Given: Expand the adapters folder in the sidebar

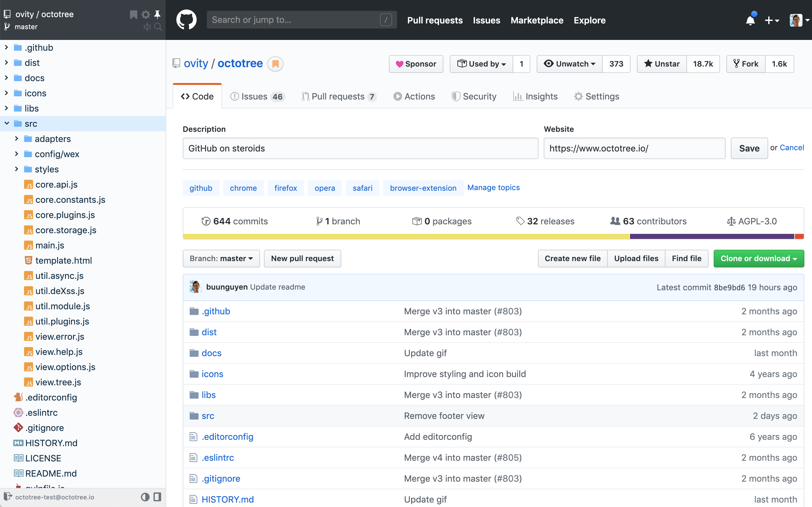Looking at the screenshot, I should pos(16,138).
